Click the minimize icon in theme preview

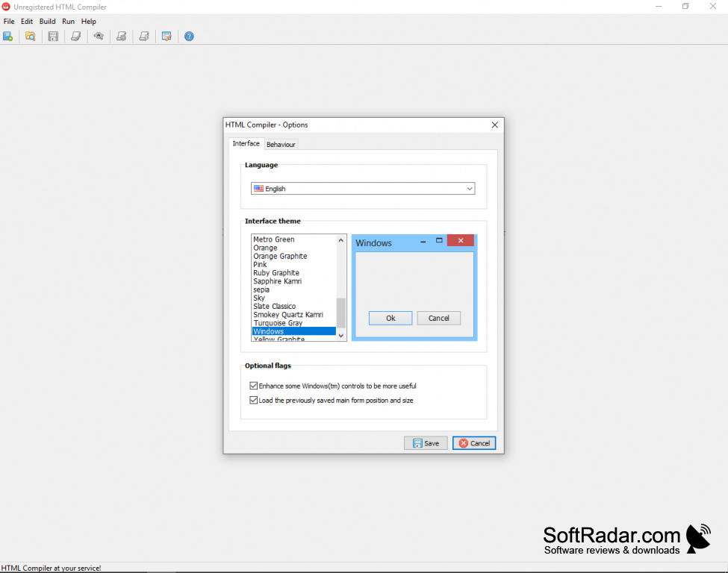[423, 241]
